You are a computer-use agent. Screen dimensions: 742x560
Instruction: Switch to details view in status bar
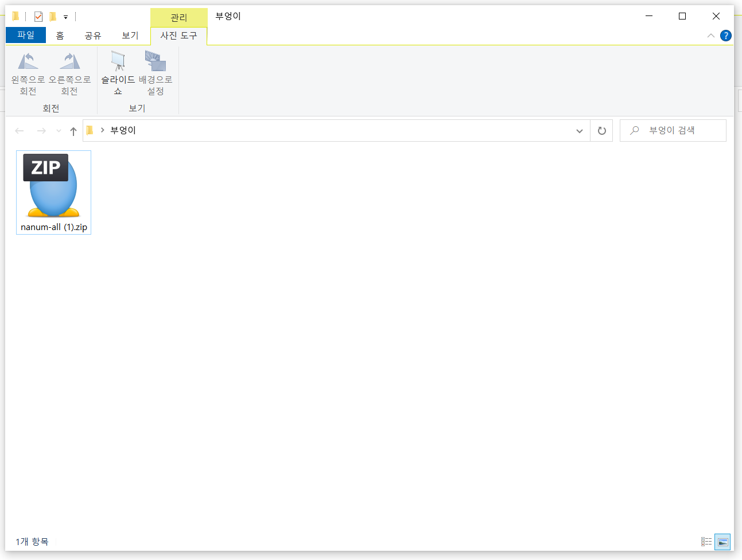coord(706,542)
